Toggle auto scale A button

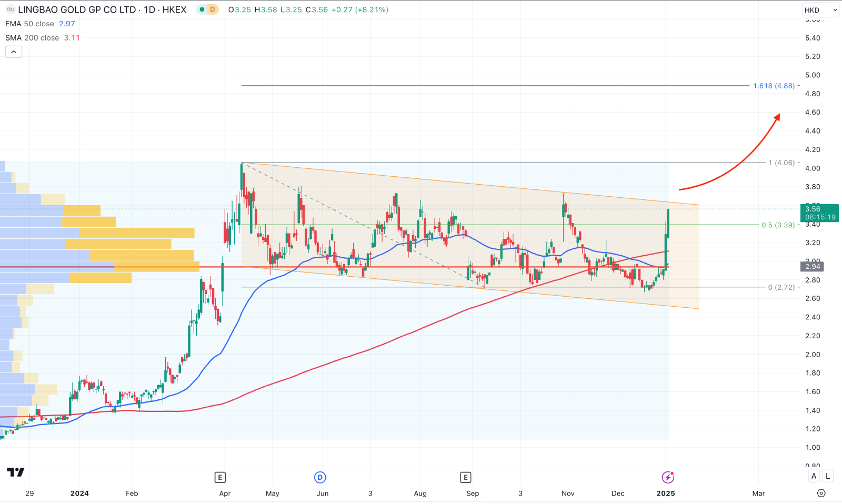coord(814,476)
